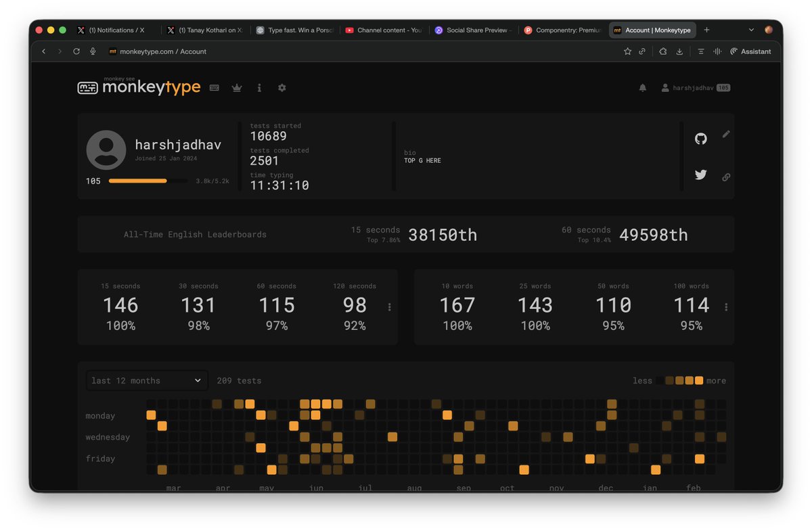Bookmark this page with star icon
This screenshot has height=531, width=812.
click(x=627, y=51)
